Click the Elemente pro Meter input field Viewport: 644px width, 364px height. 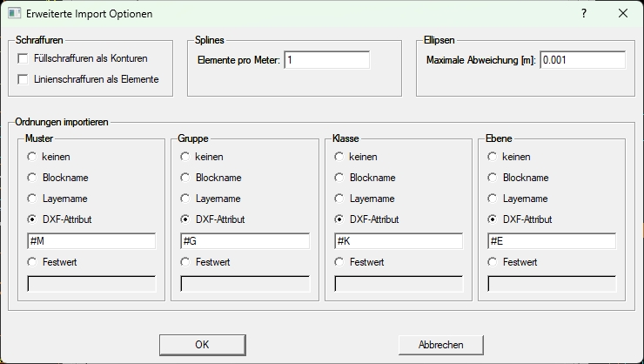(326, 59)
